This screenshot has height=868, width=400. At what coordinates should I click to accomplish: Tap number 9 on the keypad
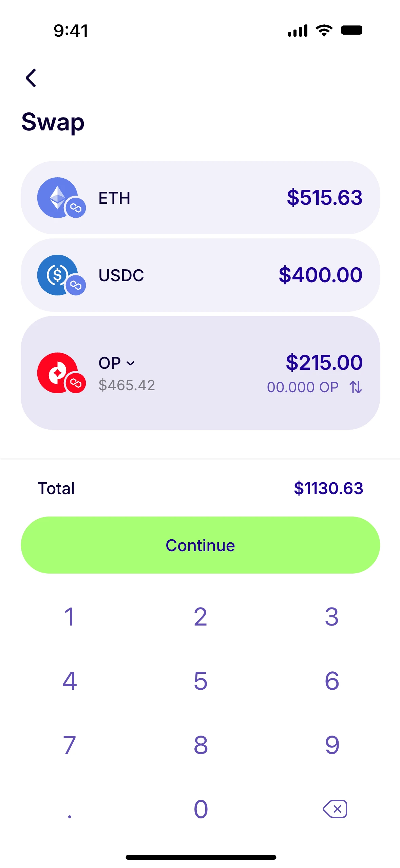(332, 745)
